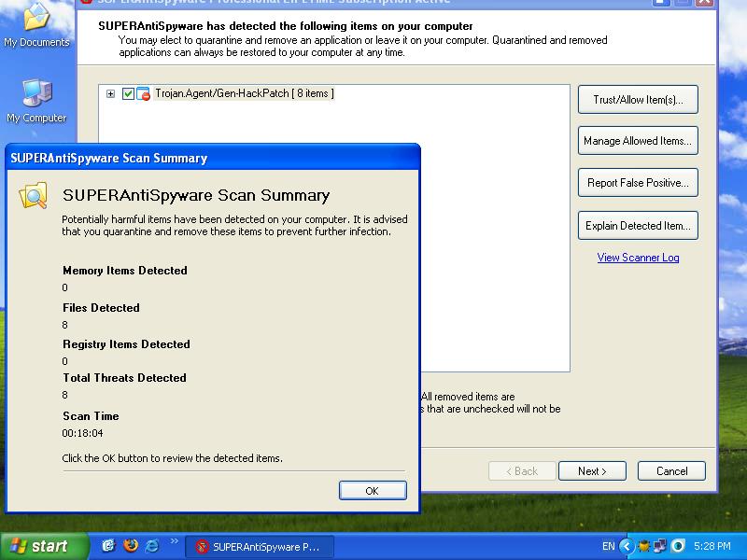The height and width of the screenshot is (560, 747).
Task: Open My Computer desktop icon
Action: [36, 101]
